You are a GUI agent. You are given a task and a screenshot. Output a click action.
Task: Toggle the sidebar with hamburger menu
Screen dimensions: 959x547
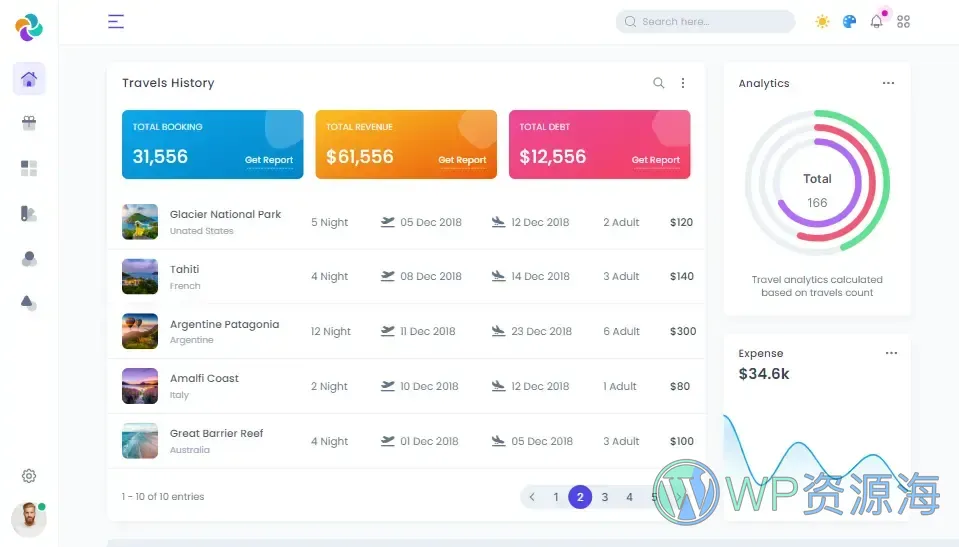click(x=116, y=21)
